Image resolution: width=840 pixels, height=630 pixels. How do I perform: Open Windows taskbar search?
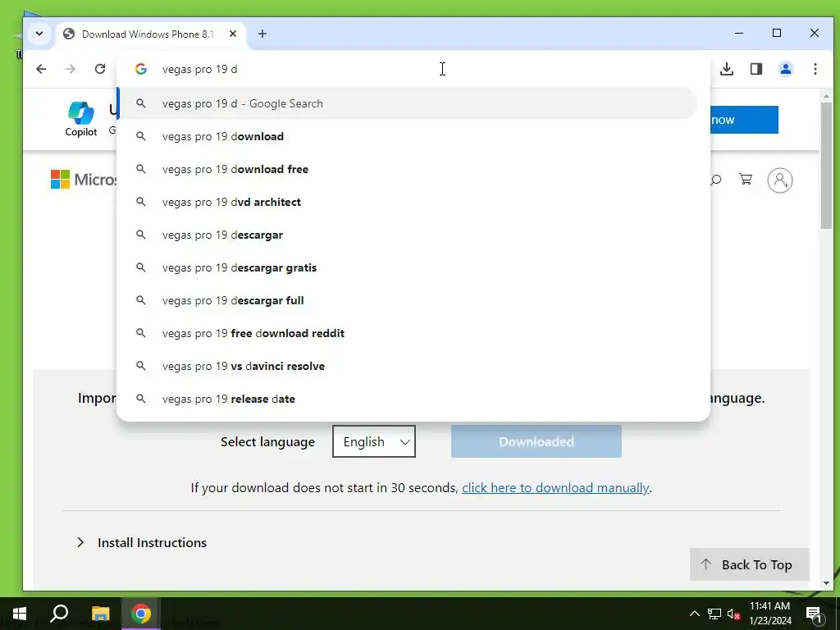pyautogui.click(x=59, y=614)
